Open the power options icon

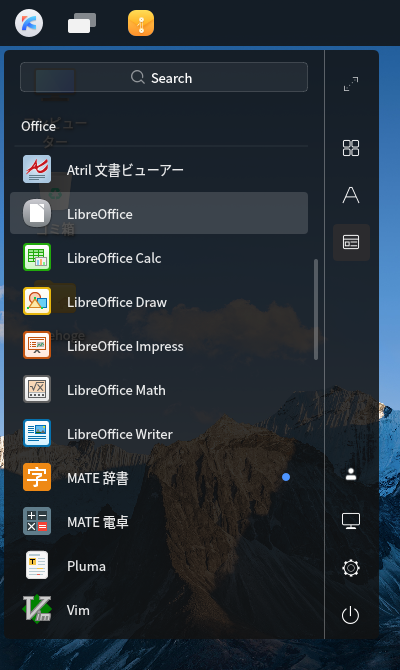[350, 615]
